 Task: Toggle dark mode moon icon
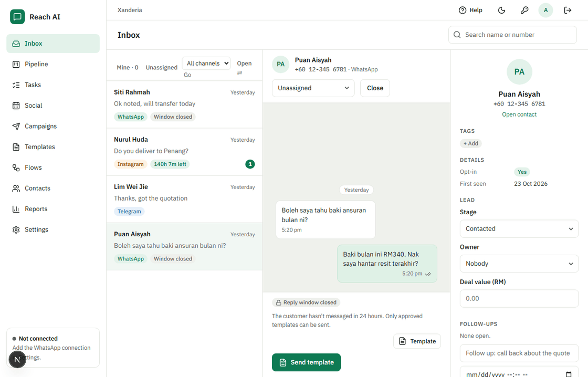click(x=502, y=10)
